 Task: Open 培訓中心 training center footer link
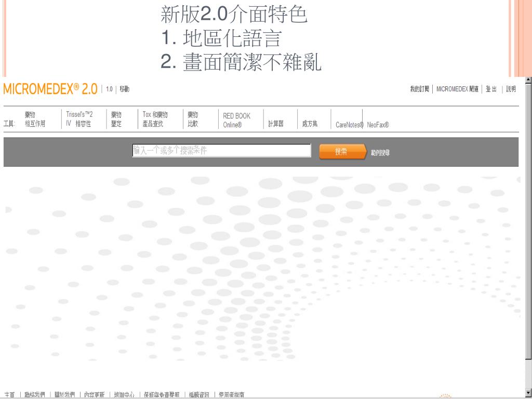click(124, 395)
